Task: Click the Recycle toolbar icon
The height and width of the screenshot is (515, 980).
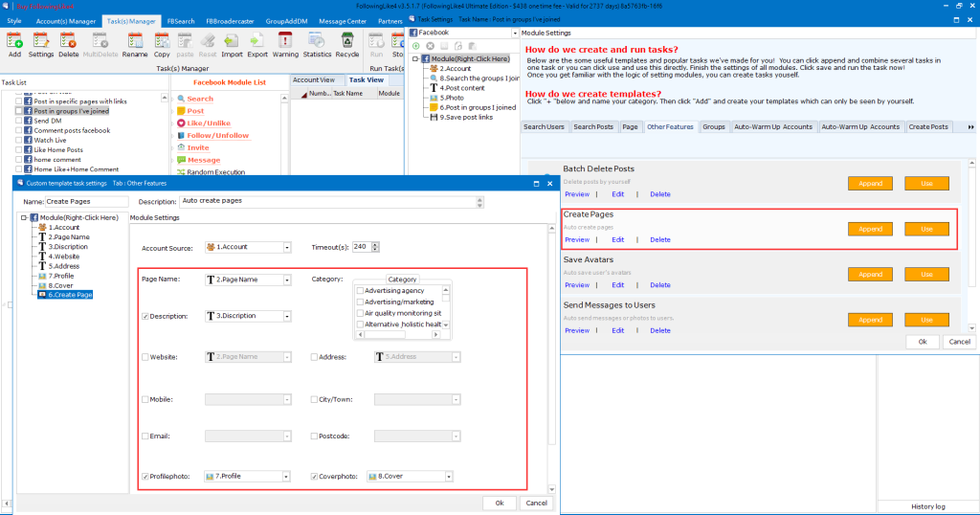Action: coord(346,45)
